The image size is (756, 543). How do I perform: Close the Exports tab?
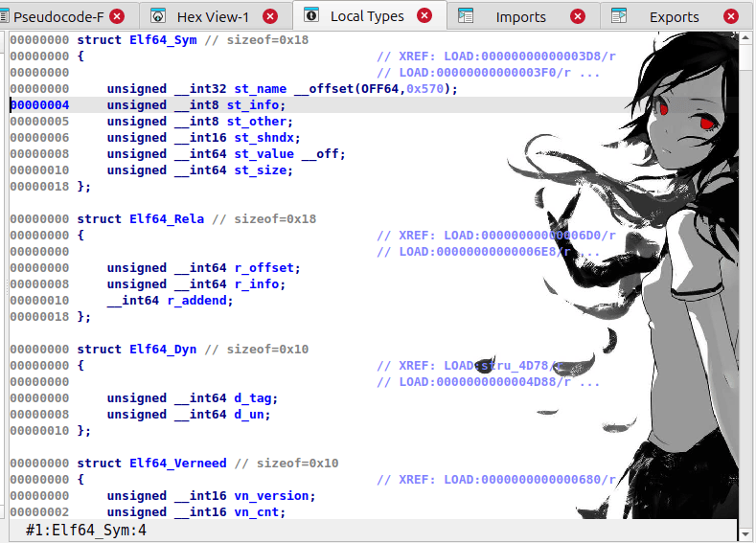[x=731, y=17]
